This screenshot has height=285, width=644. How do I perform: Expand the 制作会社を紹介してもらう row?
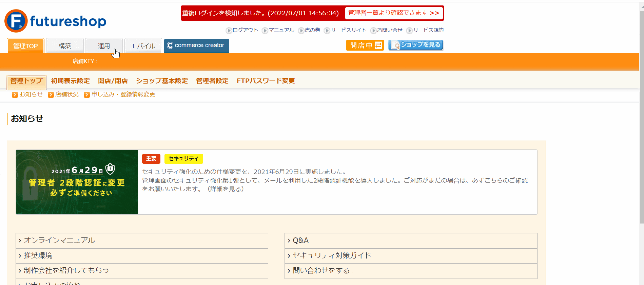[x=142, y=271]
